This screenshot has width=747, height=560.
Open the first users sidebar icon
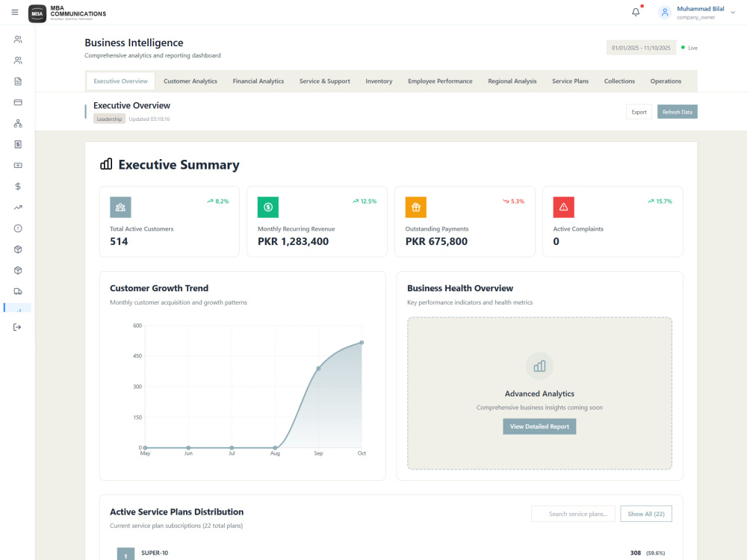click(18, 40)
